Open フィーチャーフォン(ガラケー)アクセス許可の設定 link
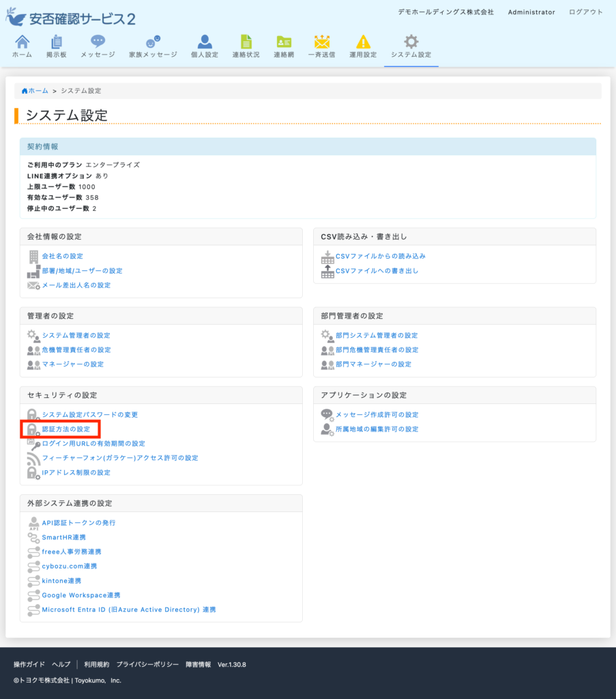 (120, 458)
